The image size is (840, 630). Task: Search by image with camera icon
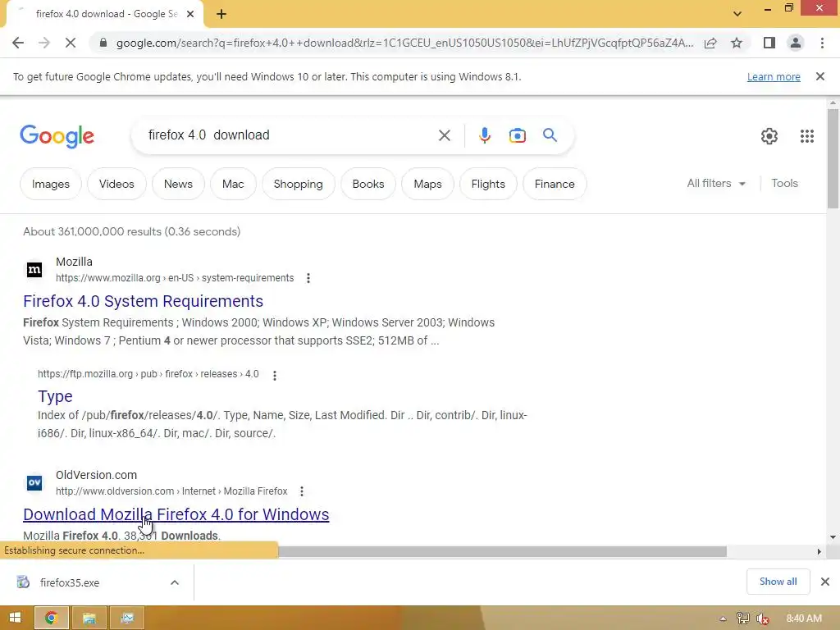click(517, 135)
